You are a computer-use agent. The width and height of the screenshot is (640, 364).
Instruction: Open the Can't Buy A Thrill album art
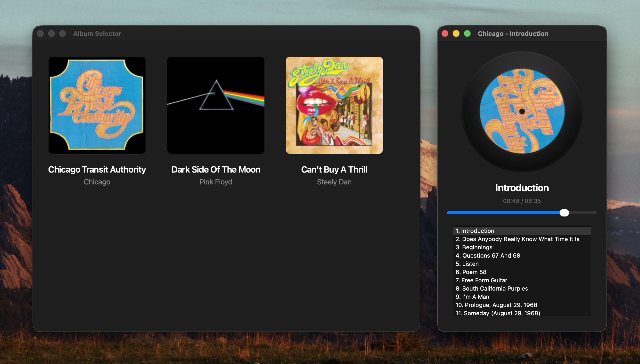[334, 105]
